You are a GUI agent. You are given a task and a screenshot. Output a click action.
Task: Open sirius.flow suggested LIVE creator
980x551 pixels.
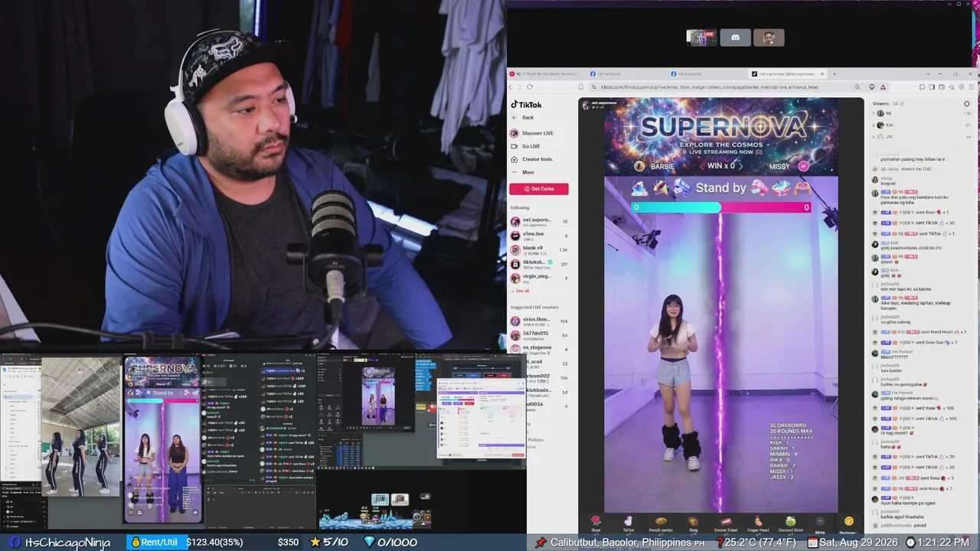[x=539, y=321]
